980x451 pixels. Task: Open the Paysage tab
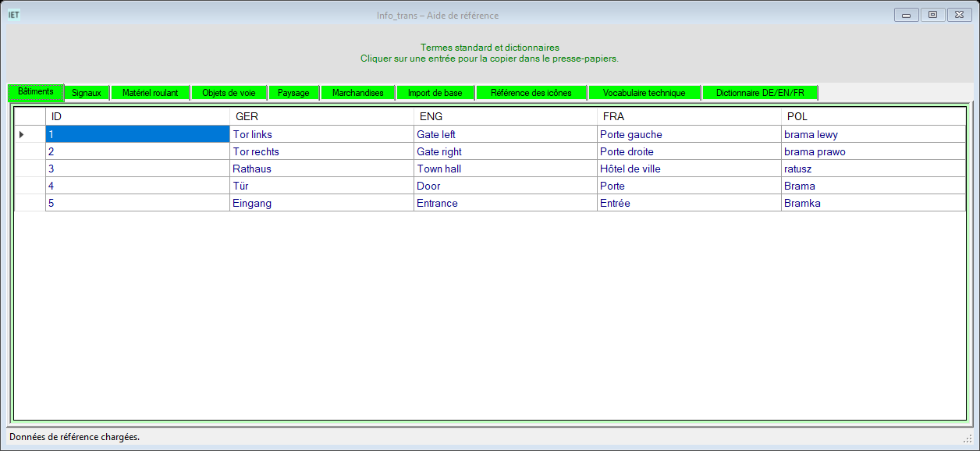[293, 93]
